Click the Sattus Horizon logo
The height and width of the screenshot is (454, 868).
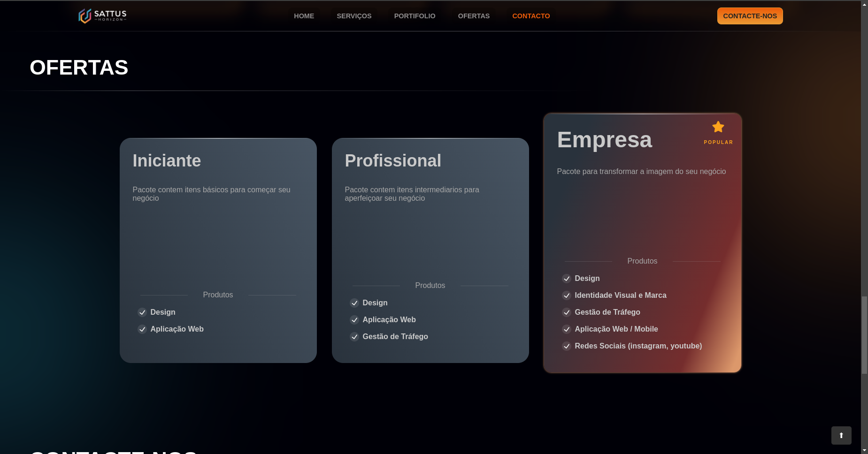(x=102, y=16)
